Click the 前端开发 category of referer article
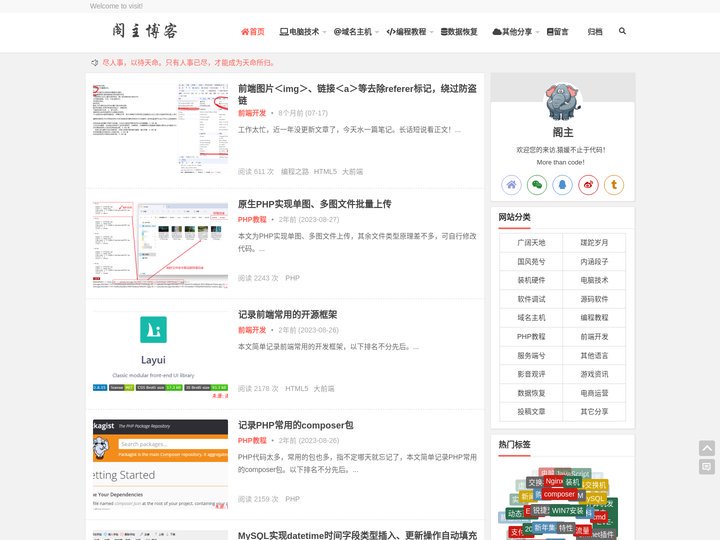Image resolution: width=720 pixels, height=540 pixels. point(252,113)
